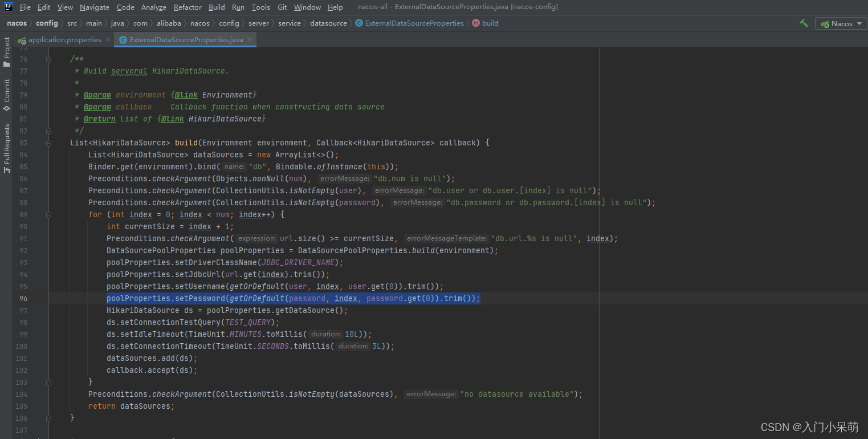Screen dimensions: 868x439
Task: Click the java breadcrumb
Action: coord(117,23)
